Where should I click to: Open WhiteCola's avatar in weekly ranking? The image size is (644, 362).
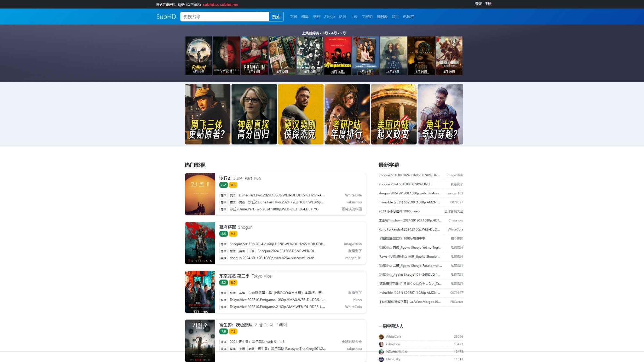click(381, 337)
